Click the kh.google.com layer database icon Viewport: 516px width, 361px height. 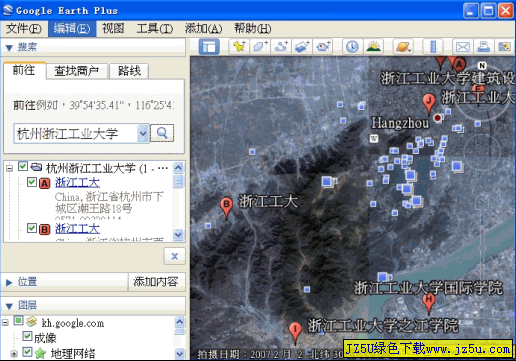tap(32, 322)
